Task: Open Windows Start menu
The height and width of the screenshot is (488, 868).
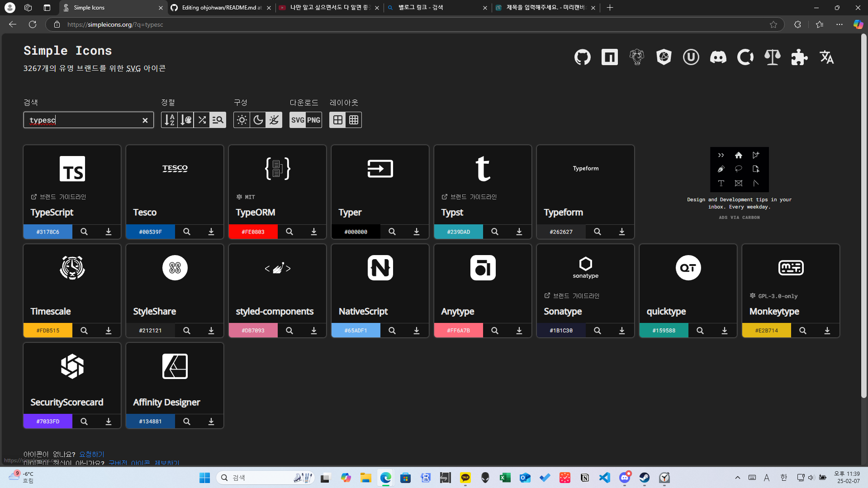Action: (204, 478)
